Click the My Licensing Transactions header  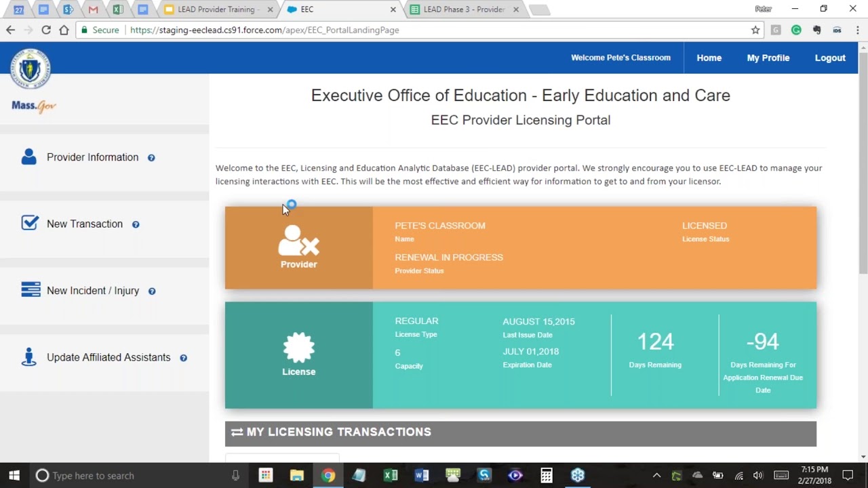520,434
